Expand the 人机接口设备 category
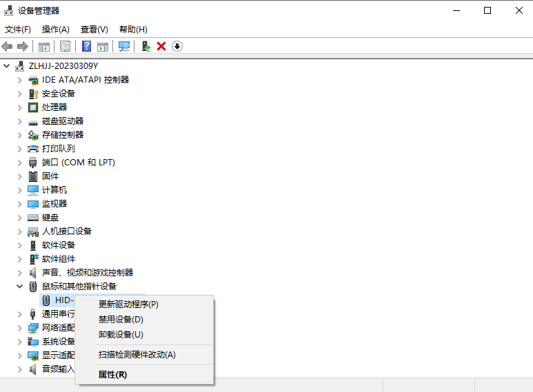The image size is (533, 392). tap(20, 231)
